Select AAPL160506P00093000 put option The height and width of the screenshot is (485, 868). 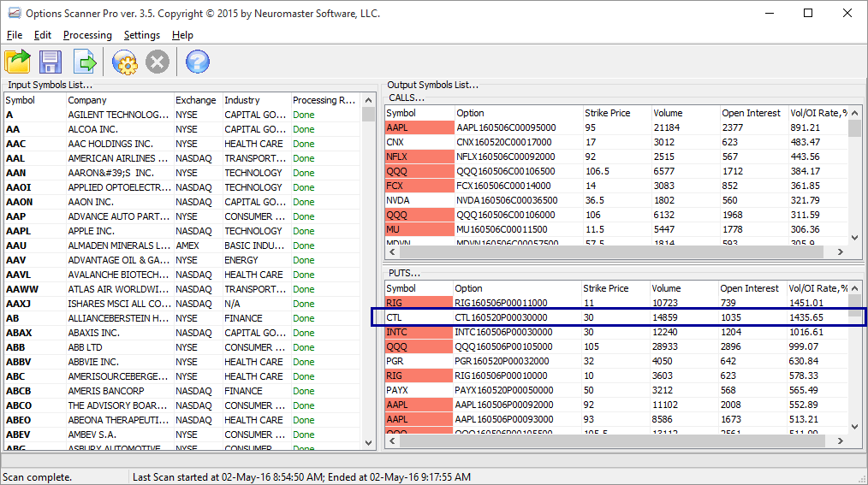(x=503, y=419)
